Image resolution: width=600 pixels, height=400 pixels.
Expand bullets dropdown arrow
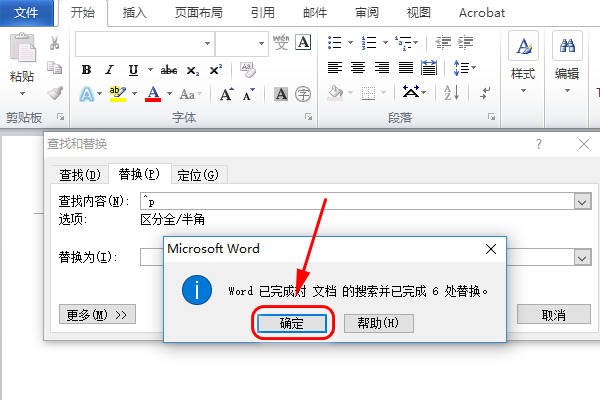click(350, 42)
